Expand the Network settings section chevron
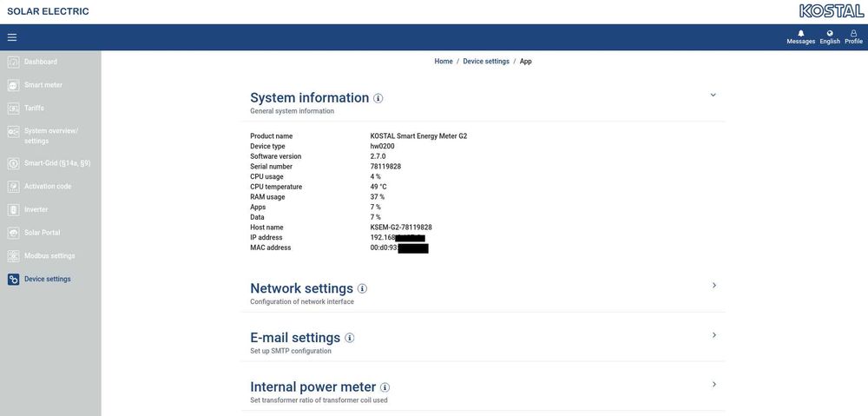This screenshot has height=416, width=868. click(714, 285)
